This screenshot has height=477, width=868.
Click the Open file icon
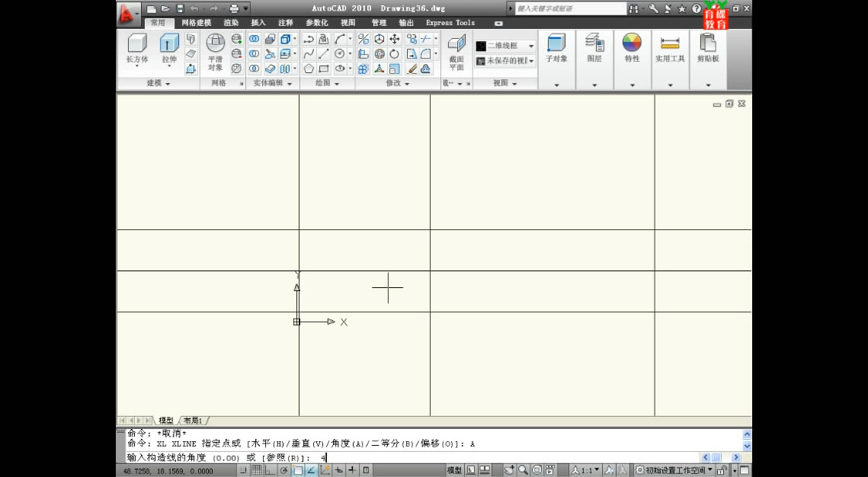(165, 8)
